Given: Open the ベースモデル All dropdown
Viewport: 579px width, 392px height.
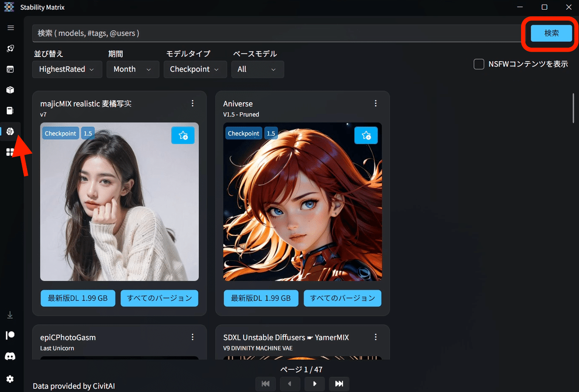Looking at the screenshot, I should (258, 69).
